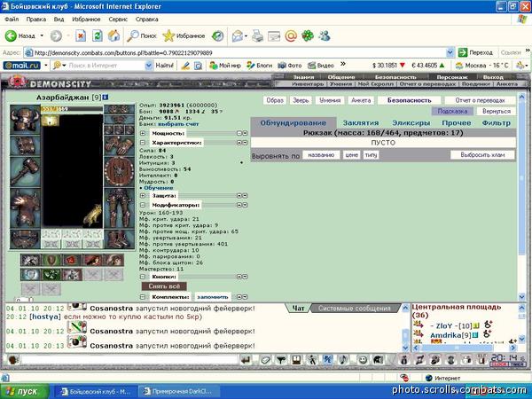
Task: Click into the chat message input field
Action: (130, 360)
